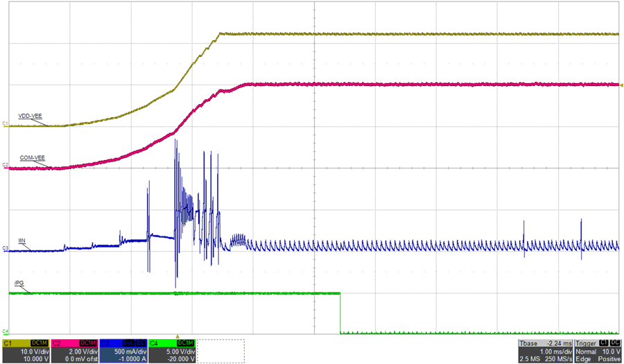This screenshot has width=624, height=364.
Task: Click the empty dashed descriptor slot
Action: click(220, 351)
